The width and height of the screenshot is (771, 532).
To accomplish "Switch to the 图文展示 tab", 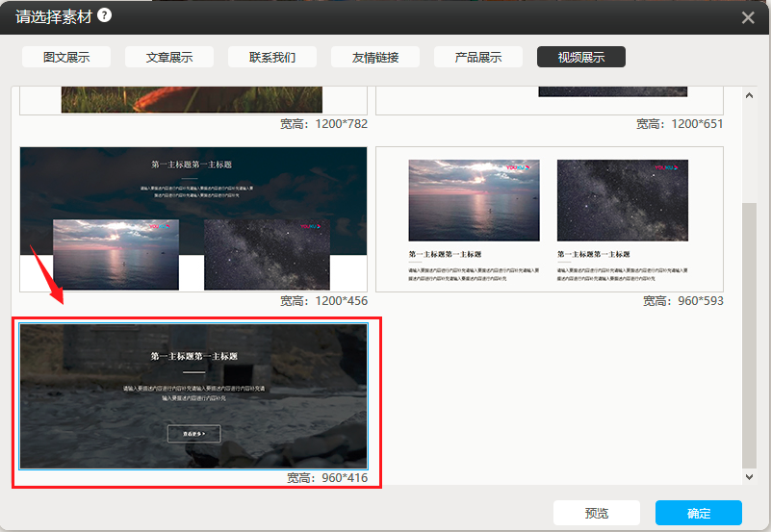I will (x=66, y=57).
